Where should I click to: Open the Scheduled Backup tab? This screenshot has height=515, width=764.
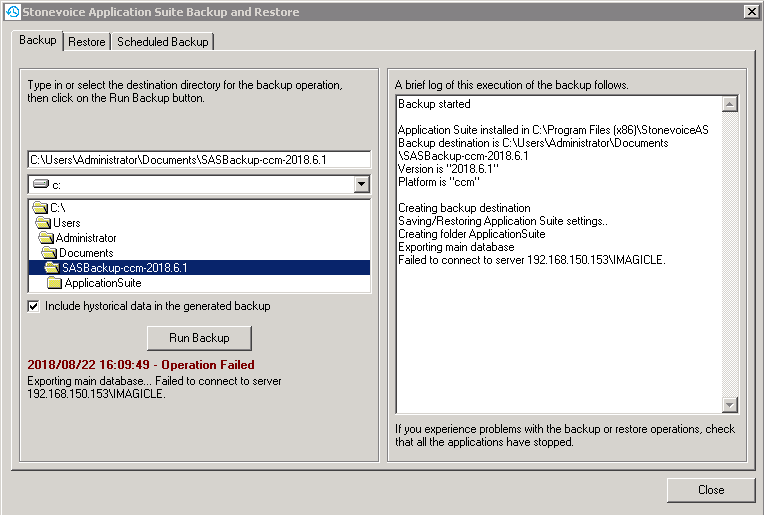(x=163, y=42)
